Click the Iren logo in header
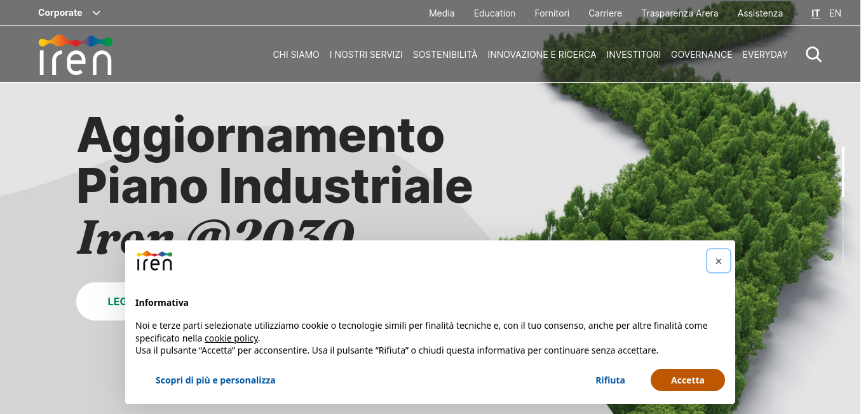 pyautogui.click(x=75, y=55)
